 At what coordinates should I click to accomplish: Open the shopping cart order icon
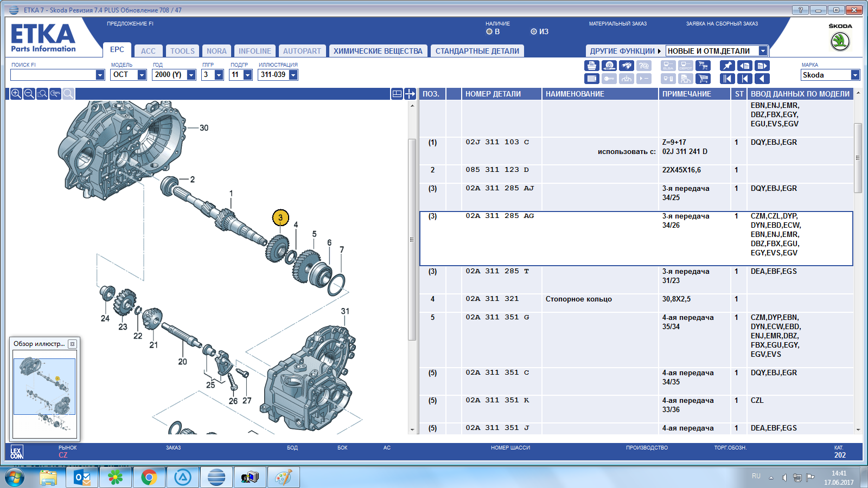pyautogui.click(x=703, y=79)
